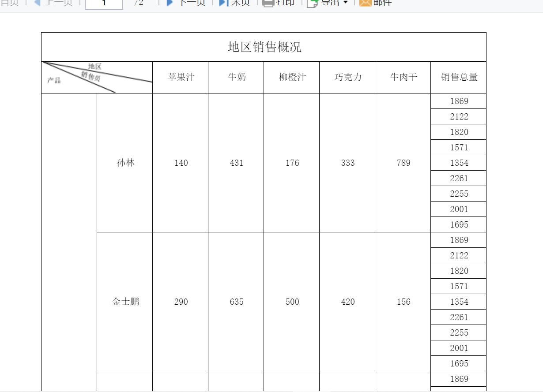The width and height of the screenshot is (543, 392).
Task: Select the 苹果汁 column header
Action: pos(181,77)
